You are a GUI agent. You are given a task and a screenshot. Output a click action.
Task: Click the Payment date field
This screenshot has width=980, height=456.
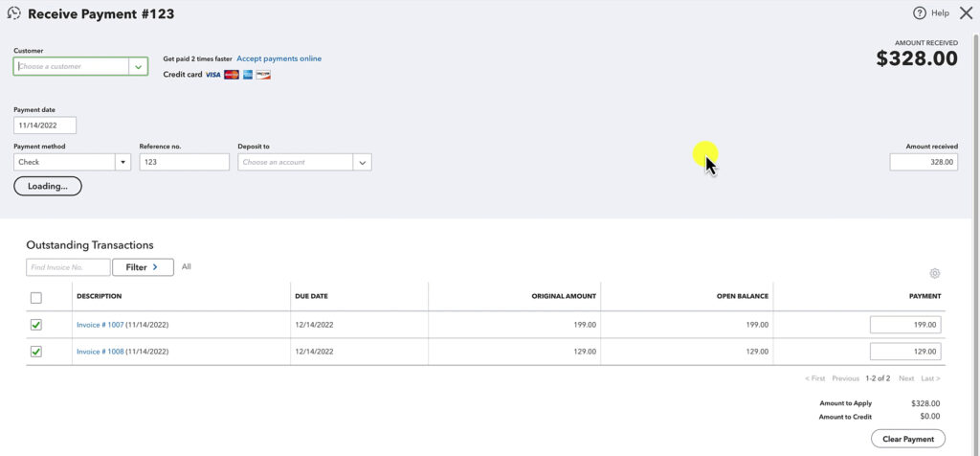(45, 125)
